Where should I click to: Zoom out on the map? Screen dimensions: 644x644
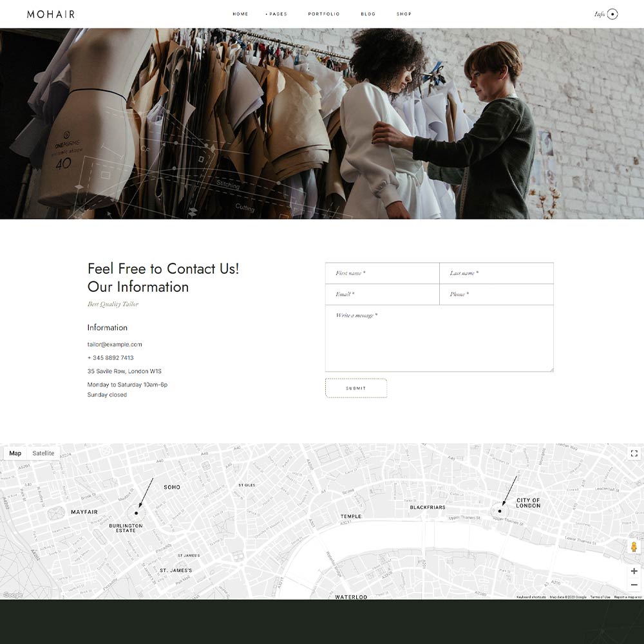pos(634,585)
